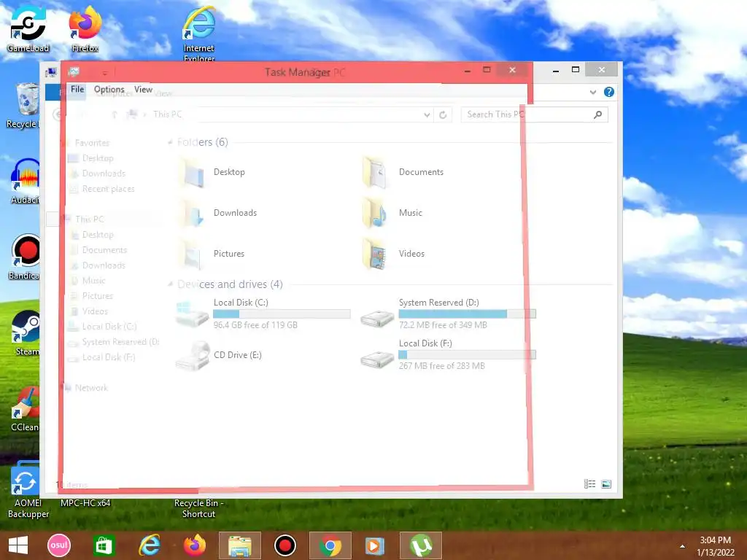Click the Windows Start button
Image resolution: width=747 pixels, height=560 pixels.
pos(18,545)
